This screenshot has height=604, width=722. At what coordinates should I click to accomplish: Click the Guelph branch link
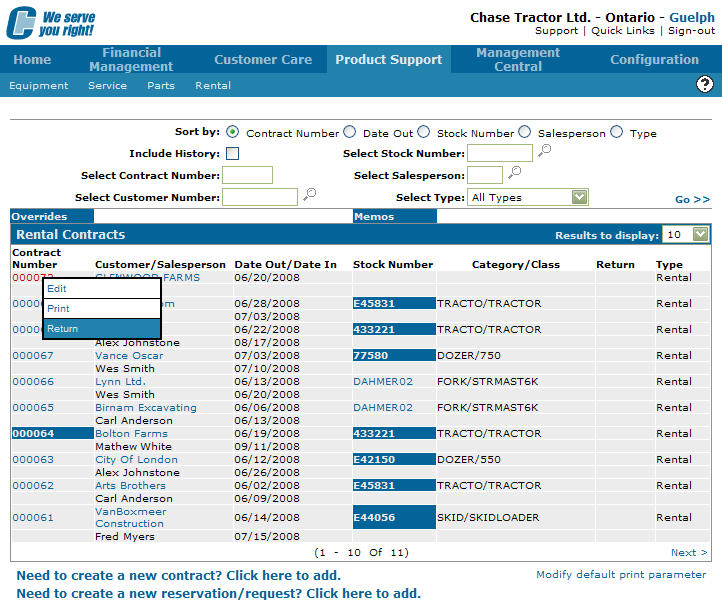click(692, 17)
